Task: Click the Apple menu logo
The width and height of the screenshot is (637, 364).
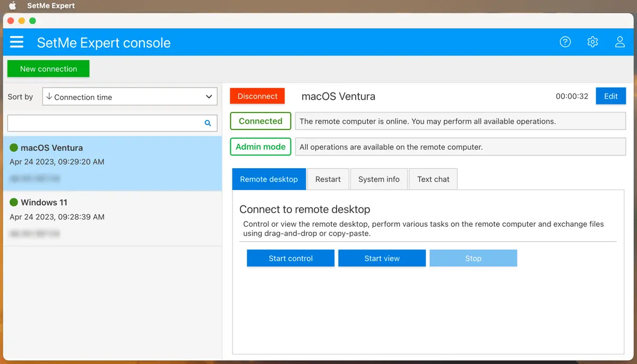Action: click(13, 6)
